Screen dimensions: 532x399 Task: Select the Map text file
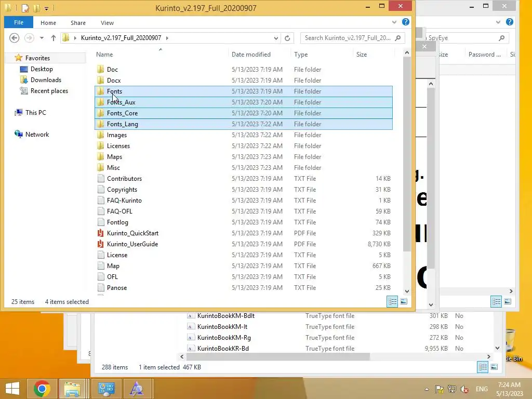pyautogui.click(x=243, y=265)
